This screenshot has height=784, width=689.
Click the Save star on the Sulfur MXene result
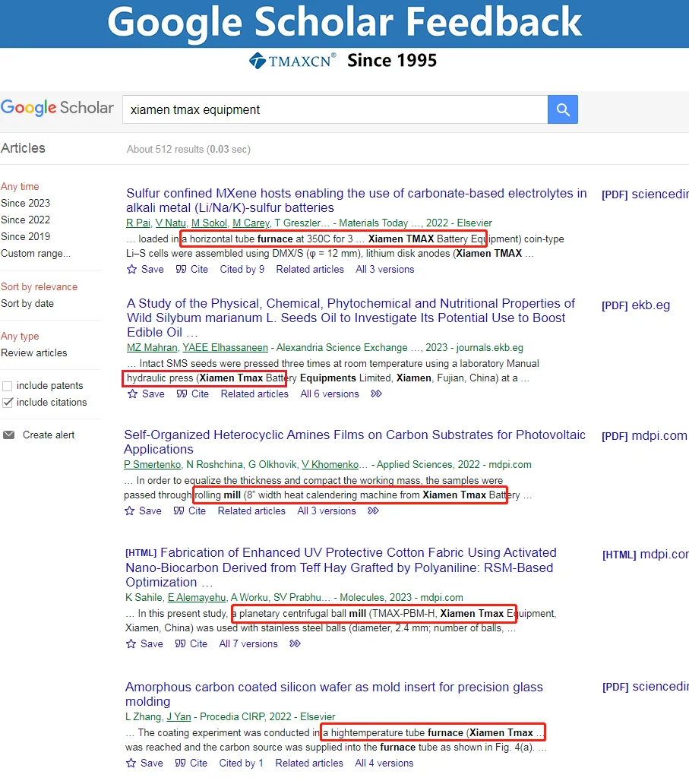click(x=132, y=270)
